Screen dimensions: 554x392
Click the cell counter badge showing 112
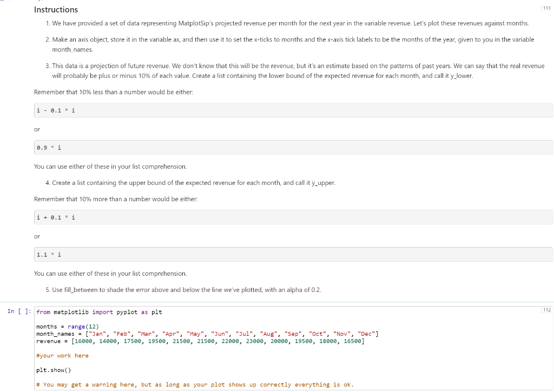546,309
